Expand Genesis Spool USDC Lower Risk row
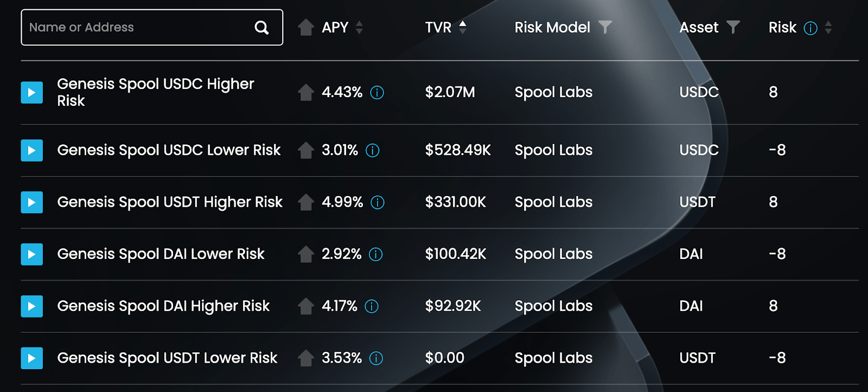 (x=32, y=150)
